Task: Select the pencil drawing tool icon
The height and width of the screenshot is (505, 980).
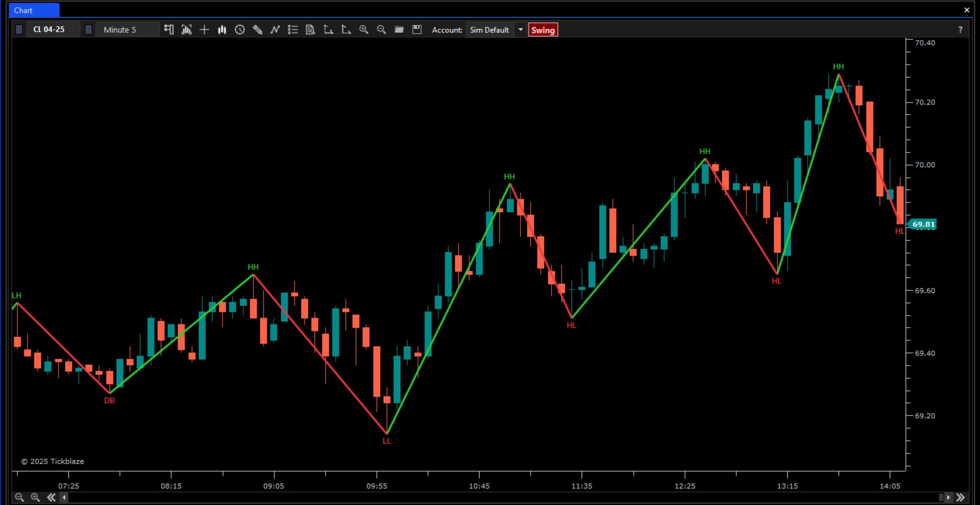Action: coord(257,30)
